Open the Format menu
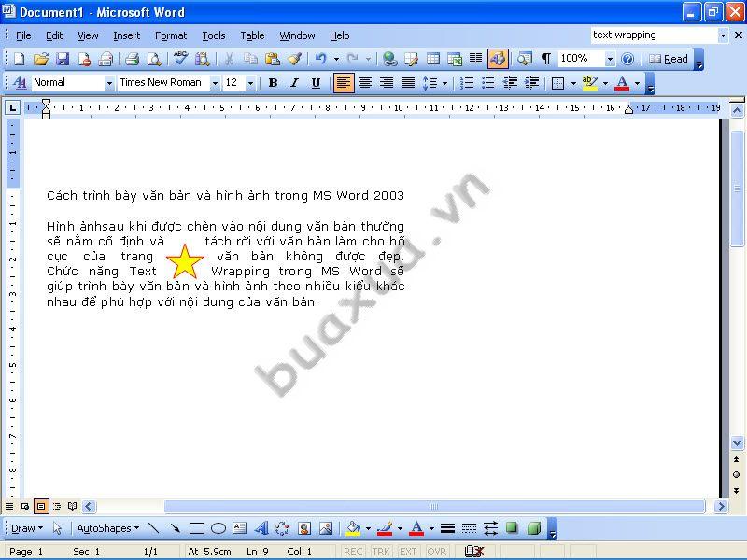The height and width of the screenshot is (560, 747). tap(171, 35)
